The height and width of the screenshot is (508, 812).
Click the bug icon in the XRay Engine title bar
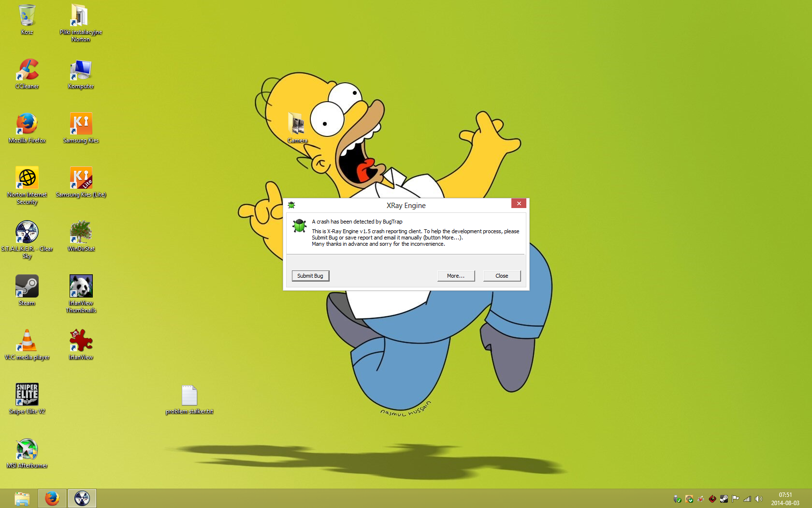pos(291,205)
